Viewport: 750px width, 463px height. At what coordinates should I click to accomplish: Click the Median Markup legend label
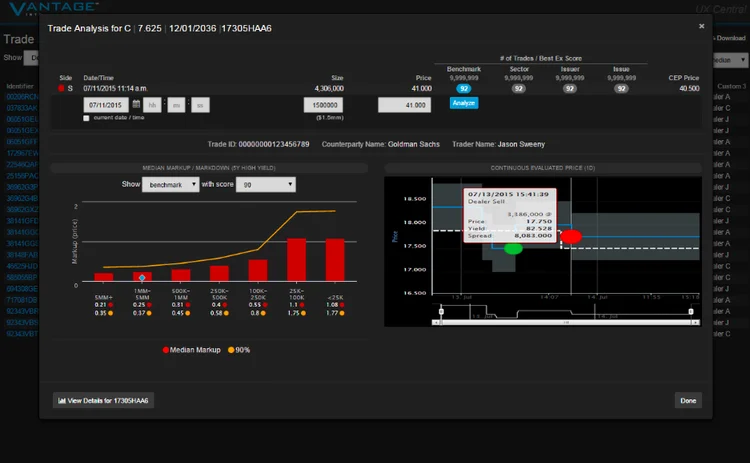pyautogui.click(x=195, y=350)
